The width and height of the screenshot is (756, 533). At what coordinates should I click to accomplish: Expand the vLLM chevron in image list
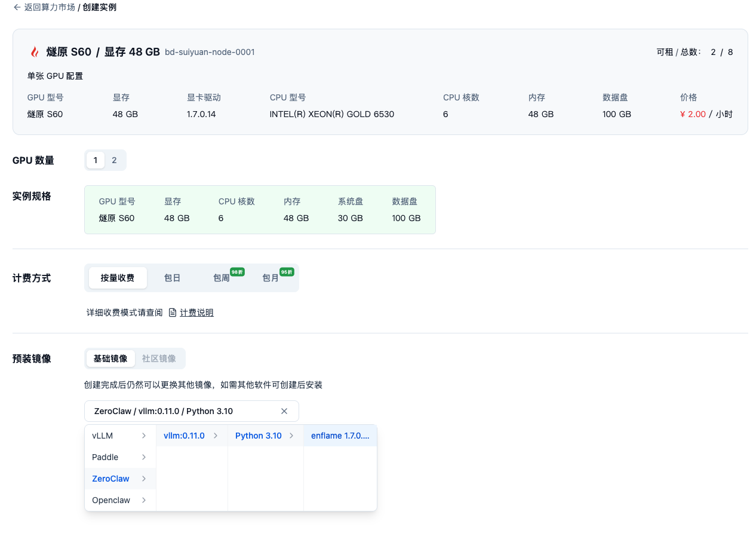(x=144, y=436)
